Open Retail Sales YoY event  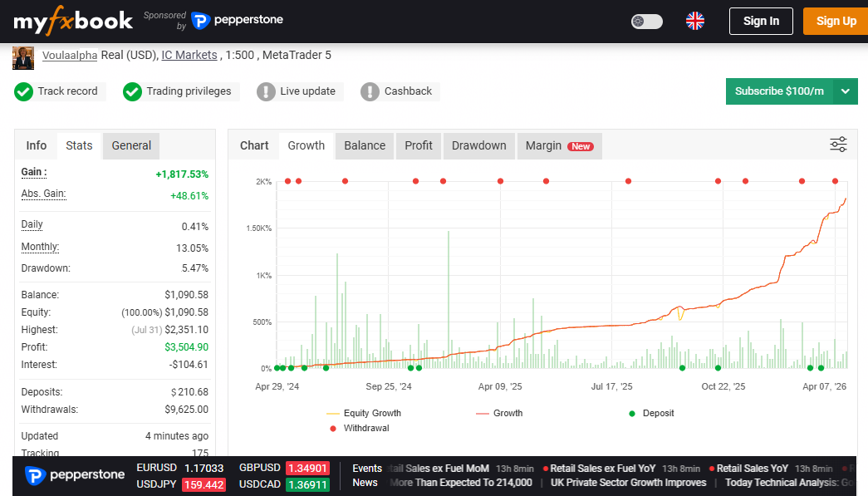coord(753,469)
